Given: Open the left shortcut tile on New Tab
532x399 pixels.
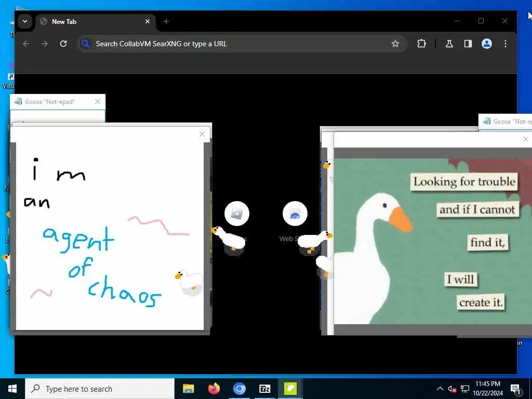Looking at the screenshot, I should (237, 214).
